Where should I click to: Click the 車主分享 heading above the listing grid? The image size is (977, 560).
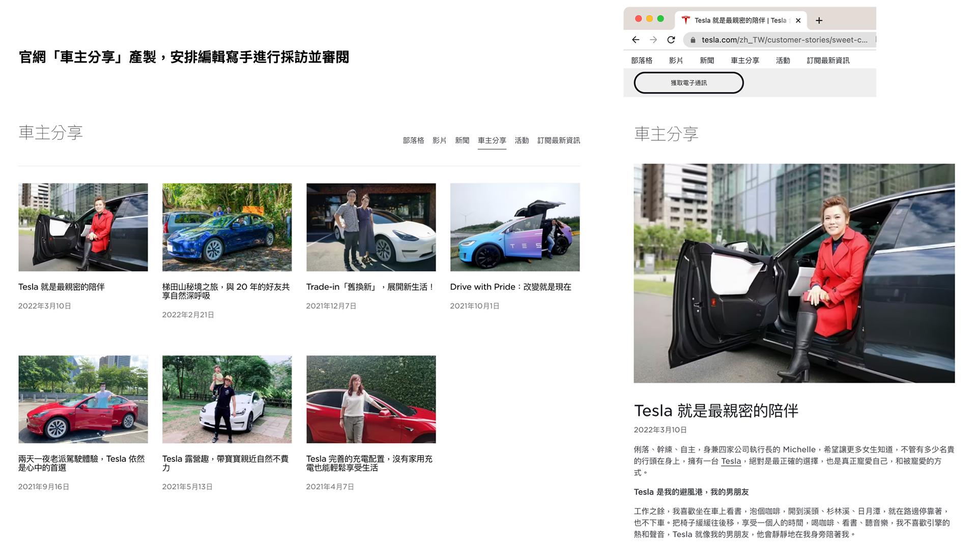[x=50, y=133]
